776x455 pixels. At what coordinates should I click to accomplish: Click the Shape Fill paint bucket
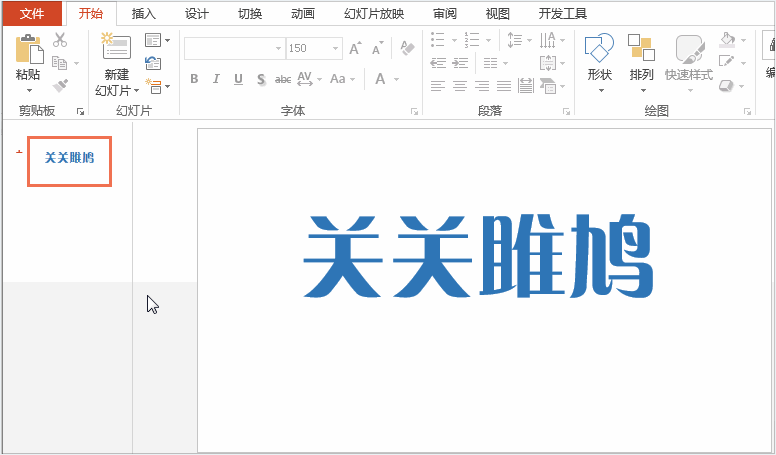727,40
